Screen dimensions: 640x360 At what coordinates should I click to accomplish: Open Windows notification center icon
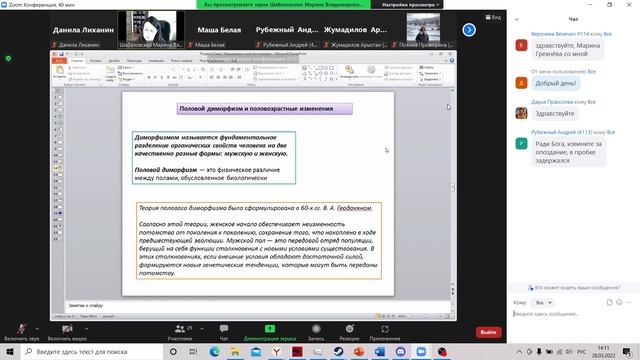coord(627,351)
